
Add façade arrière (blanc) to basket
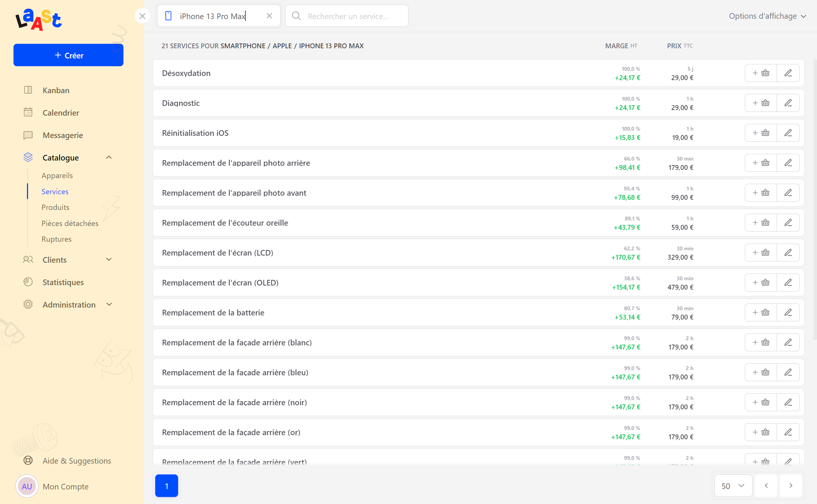[x=761, y=342]
